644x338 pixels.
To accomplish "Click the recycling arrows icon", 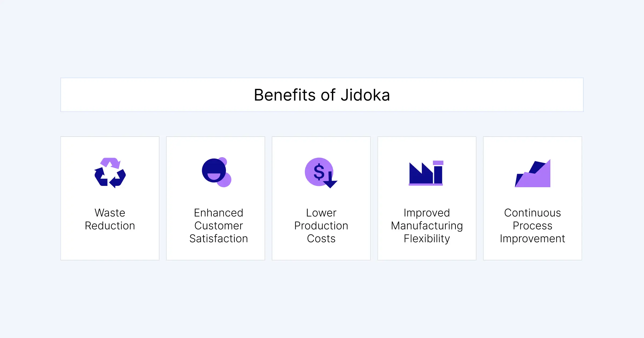I will (x=110, y=173).
